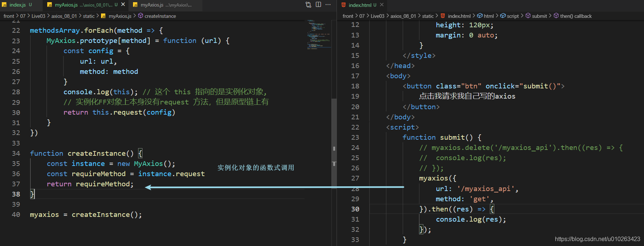Click line number 34 in left editor
The height and width of the screenshot is (246, 644).
click(16, 153)
